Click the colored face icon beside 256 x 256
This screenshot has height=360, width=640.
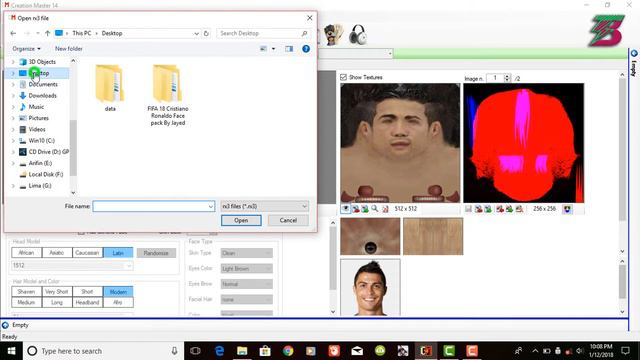click(568, 209)
